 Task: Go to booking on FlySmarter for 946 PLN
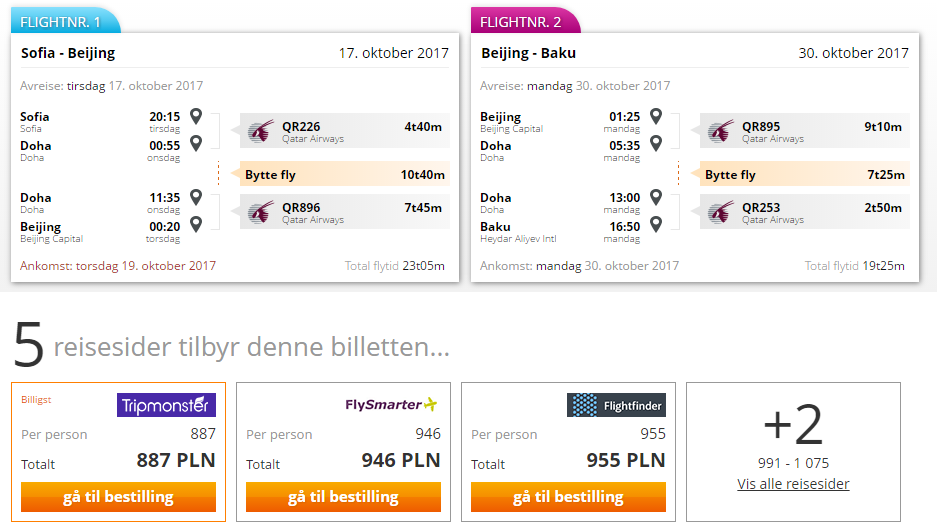click(x=344, y=497)
